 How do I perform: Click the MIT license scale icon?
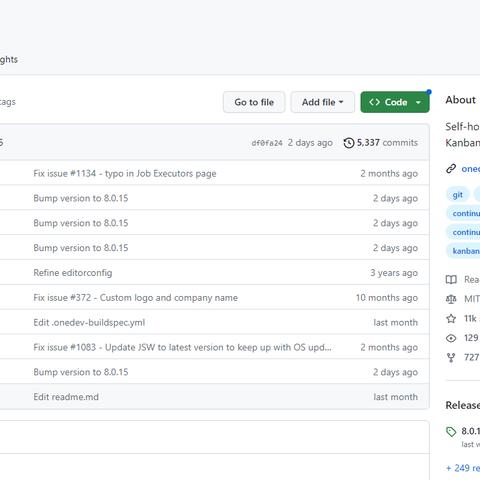(451, 299)
